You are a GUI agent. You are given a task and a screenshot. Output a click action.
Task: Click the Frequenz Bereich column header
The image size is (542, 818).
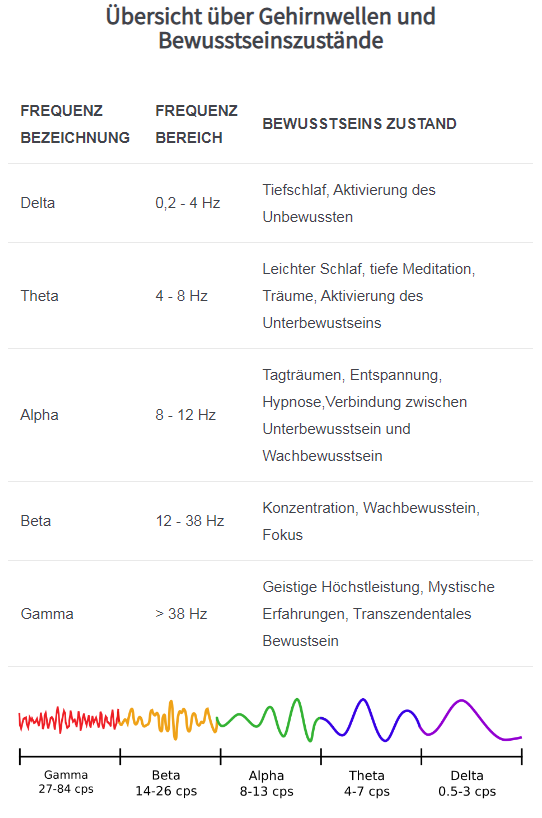pos(197,124)
